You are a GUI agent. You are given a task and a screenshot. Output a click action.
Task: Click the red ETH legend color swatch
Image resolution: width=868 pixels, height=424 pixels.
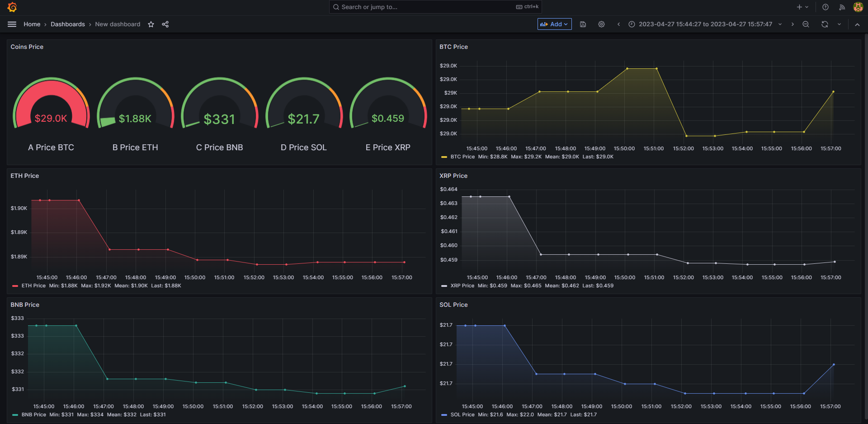click(15, 286)
